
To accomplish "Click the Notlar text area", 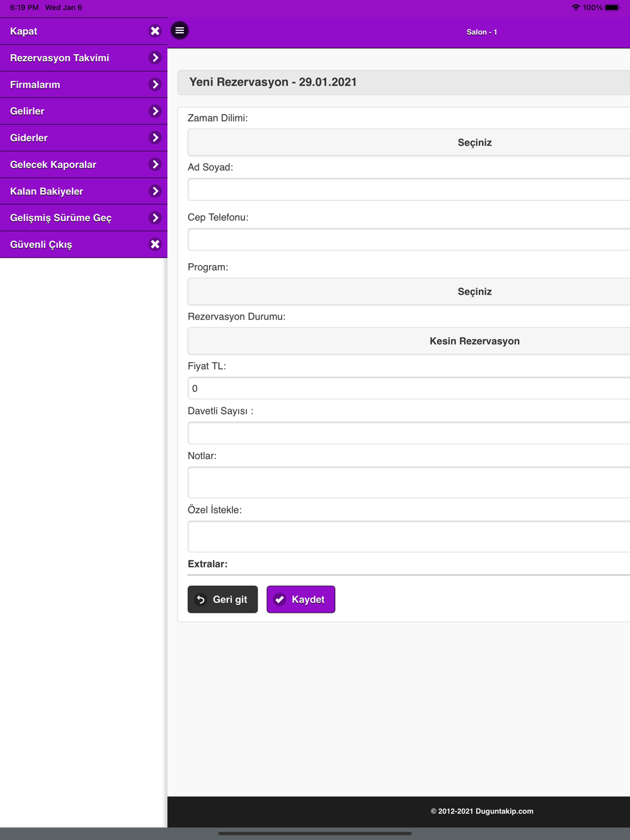I will click(409, 482).
